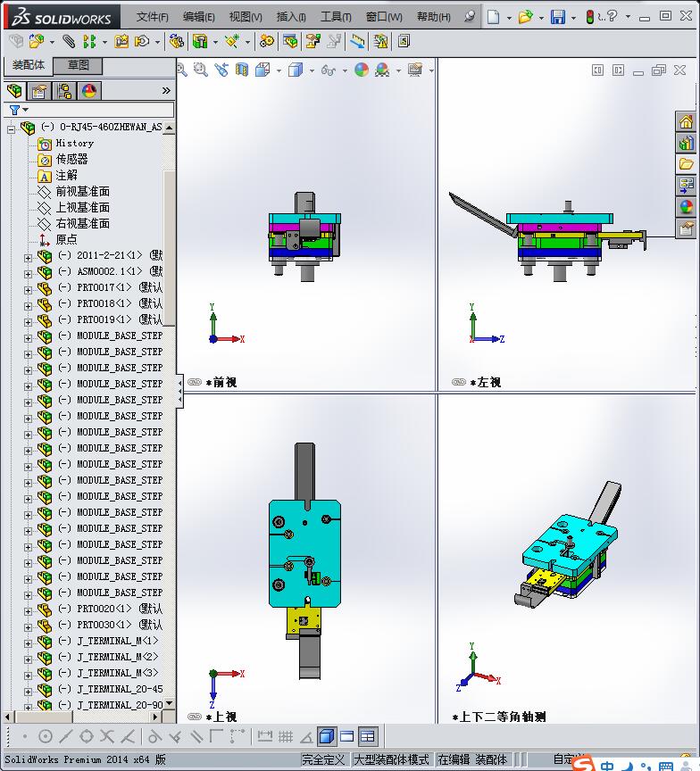Open Linear Component Pattern dropdown arrow
700x771 pixels.
104,42
